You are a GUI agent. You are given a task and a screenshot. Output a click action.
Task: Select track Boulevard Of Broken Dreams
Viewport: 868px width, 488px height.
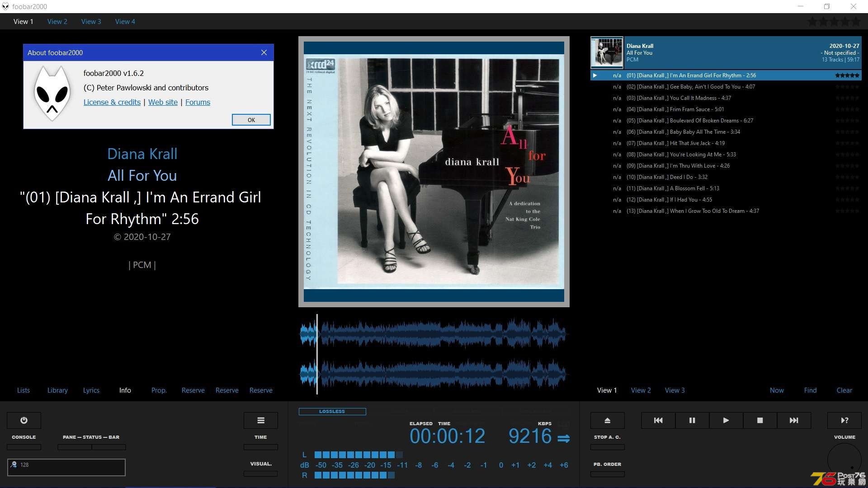726,121
